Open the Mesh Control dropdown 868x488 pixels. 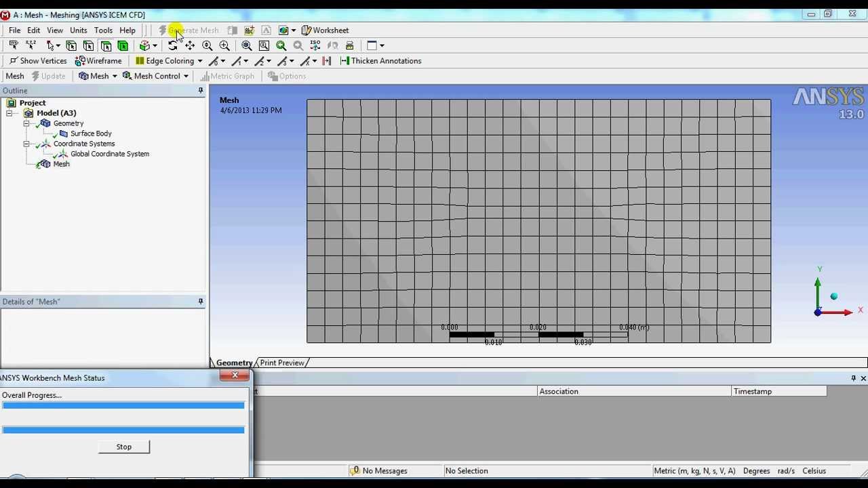point(155,76)
